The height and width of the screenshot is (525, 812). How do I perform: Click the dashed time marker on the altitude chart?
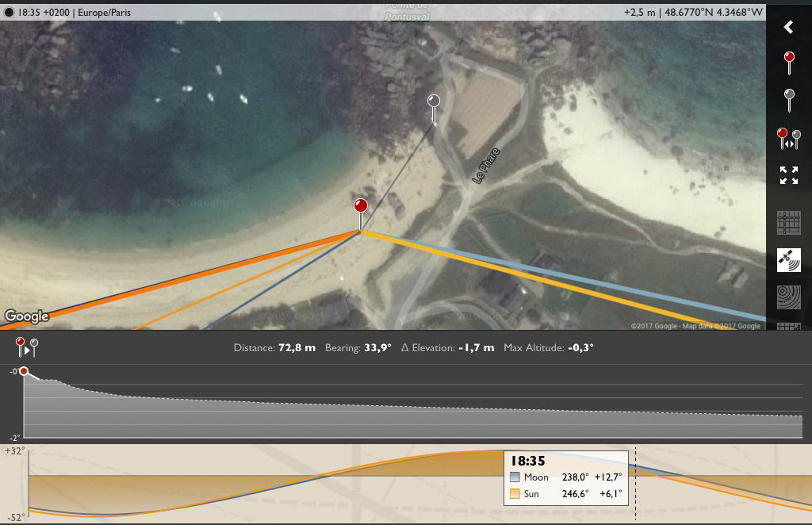tap(635, 485)
